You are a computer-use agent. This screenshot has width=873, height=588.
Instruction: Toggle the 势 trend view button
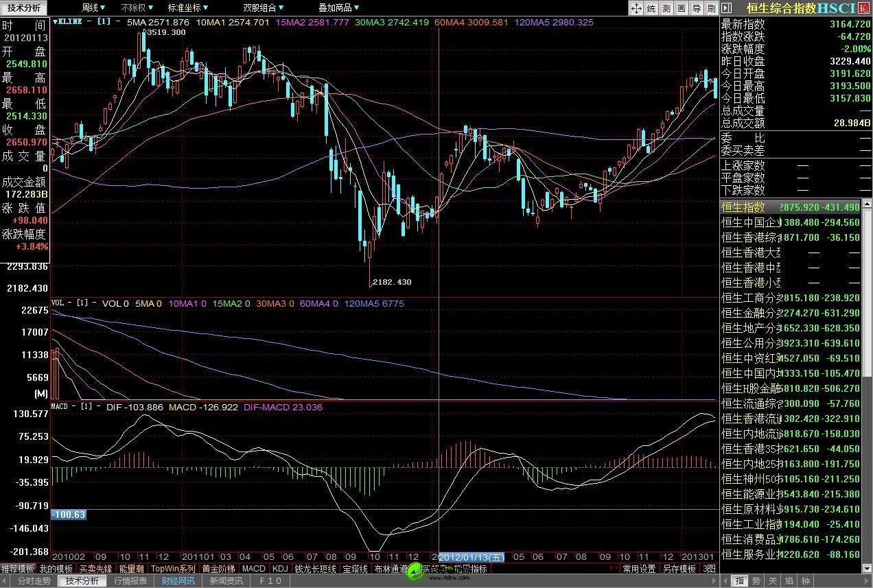[x=756, y=580]
